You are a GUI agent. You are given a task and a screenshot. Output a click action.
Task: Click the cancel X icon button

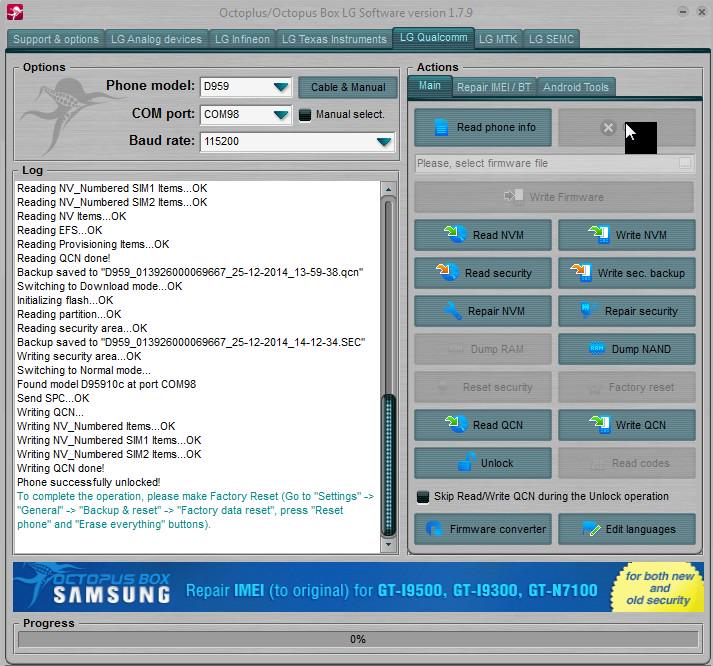608,128
